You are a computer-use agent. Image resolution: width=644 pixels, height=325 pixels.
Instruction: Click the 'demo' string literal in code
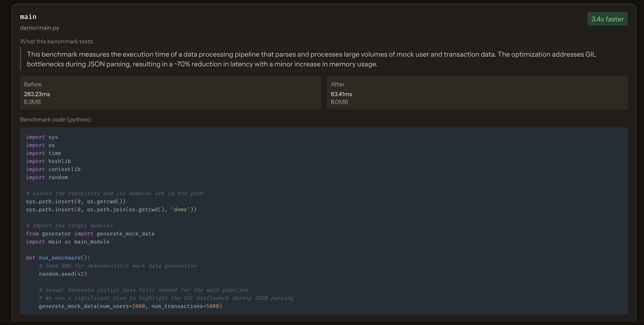[x=180, y=210]
